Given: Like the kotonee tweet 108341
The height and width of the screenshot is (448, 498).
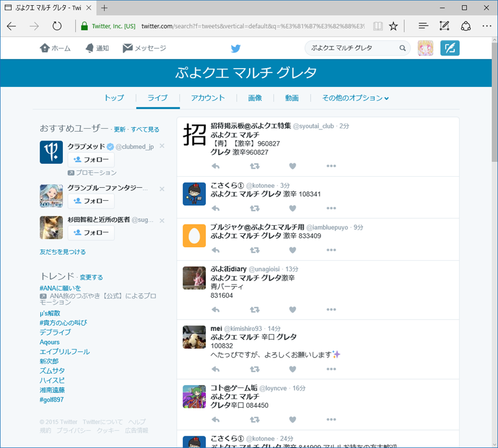Looking at the screenshot, I should click(x=293, y=208).
